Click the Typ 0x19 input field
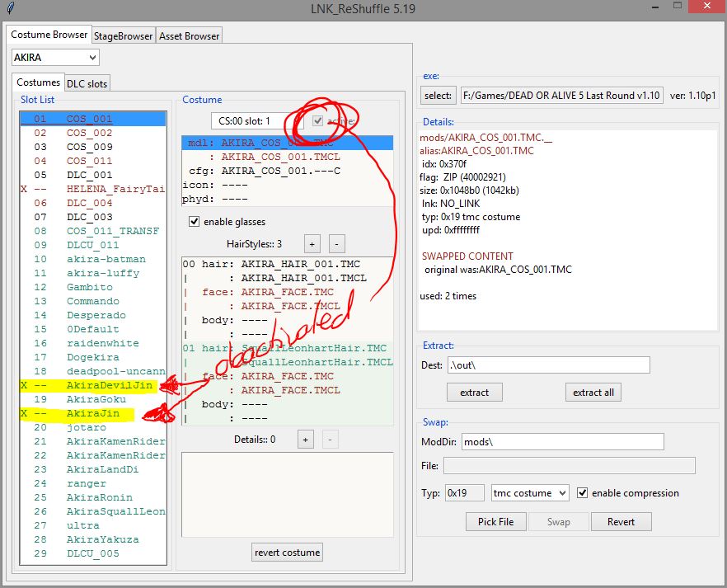 pos(465,493)
